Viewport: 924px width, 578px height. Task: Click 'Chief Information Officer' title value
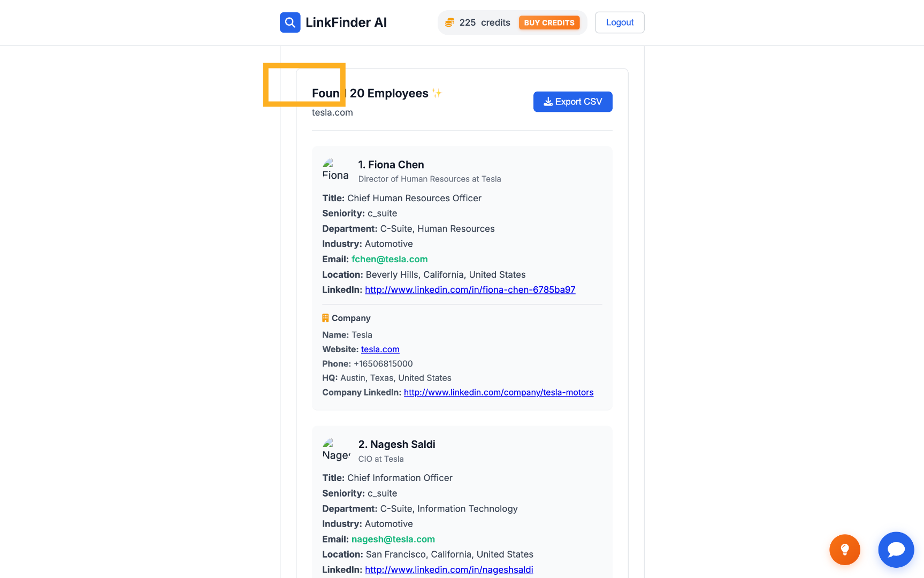[400, 478]
